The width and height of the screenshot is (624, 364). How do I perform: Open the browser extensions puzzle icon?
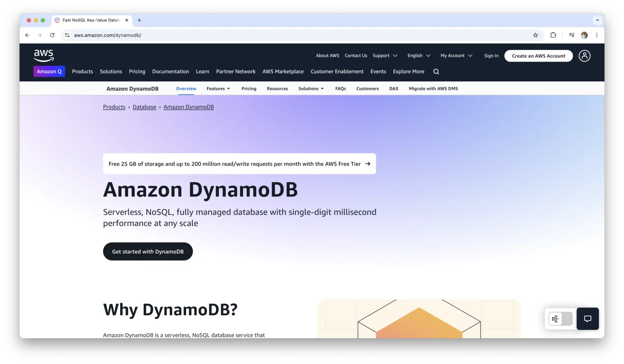tap(553, 35)
